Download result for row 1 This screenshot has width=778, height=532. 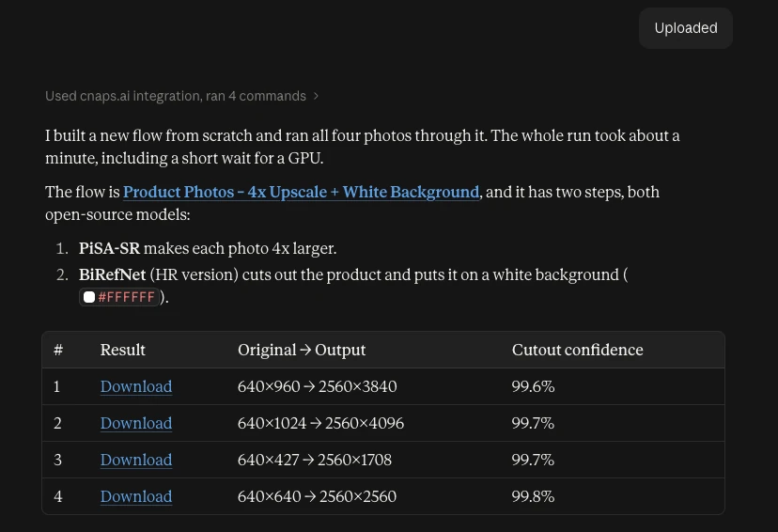click(x=136, y=386)
